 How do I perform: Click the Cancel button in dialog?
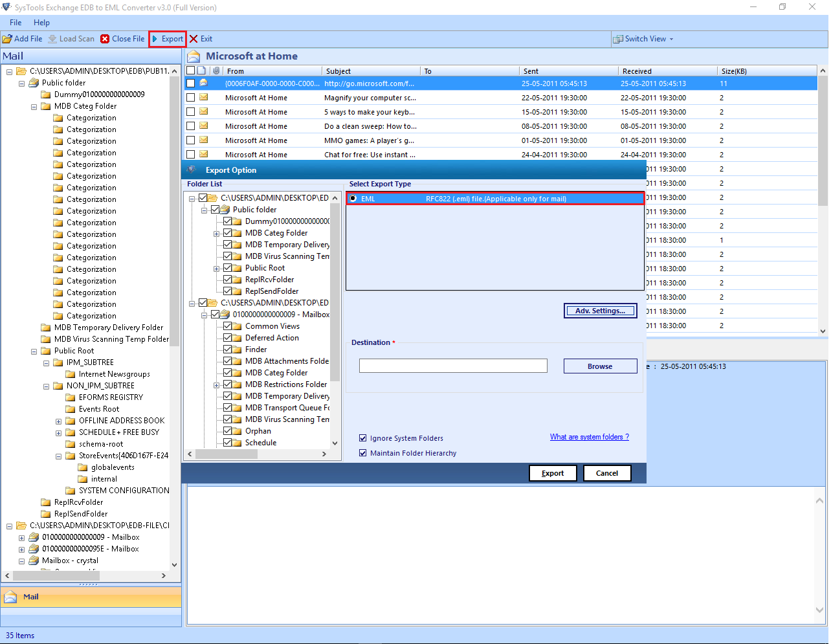point(607,473)
